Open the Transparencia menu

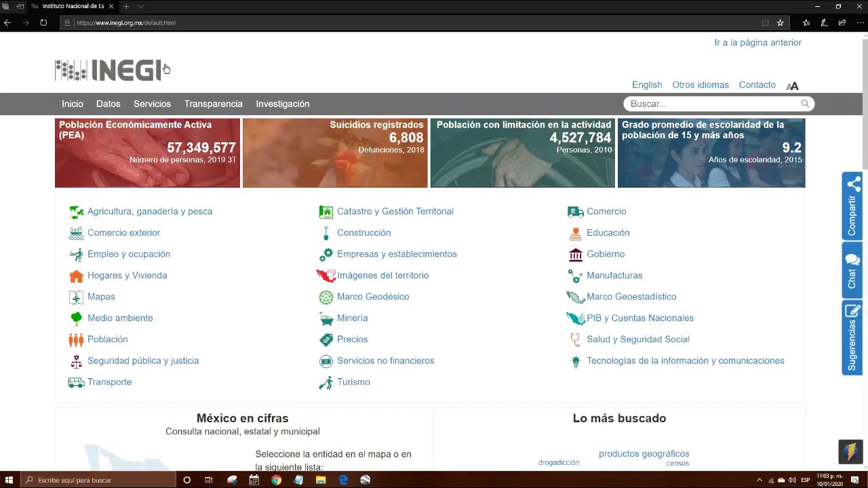click(214, 104)
